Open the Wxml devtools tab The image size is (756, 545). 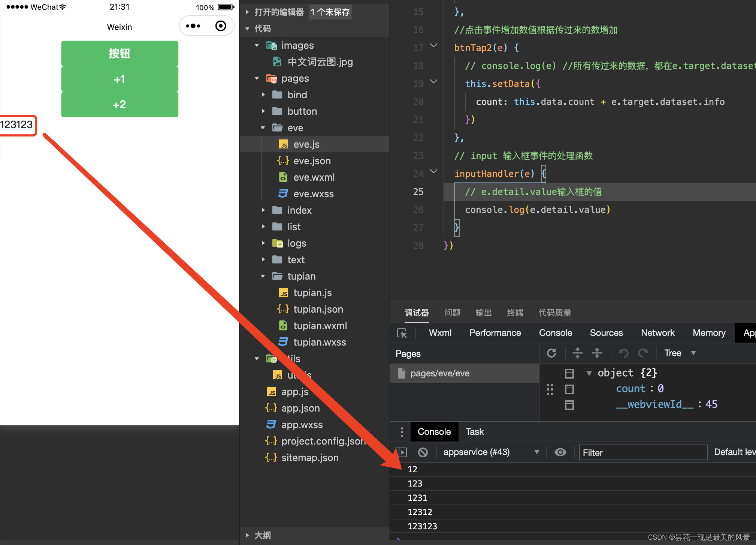[440, 333]
